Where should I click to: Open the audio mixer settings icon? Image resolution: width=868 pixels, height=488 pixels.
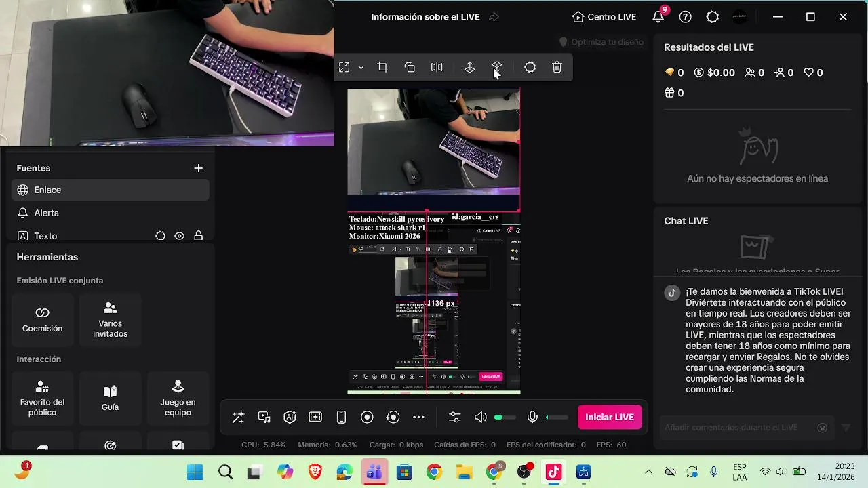tap(454, 417)
